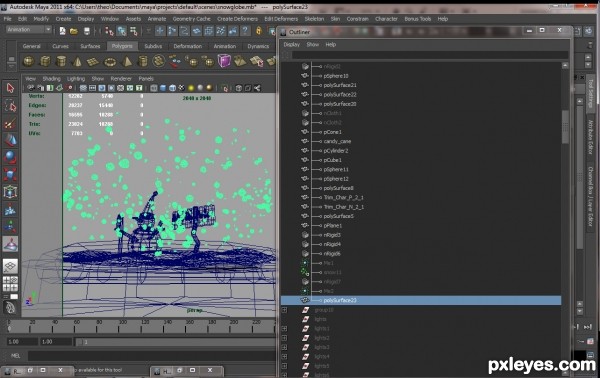The width and height of the screenshot is (600, 378).
Task: Expand the lights4 node in Outliner
Action: pyautogui.click(x=284, y=357)
